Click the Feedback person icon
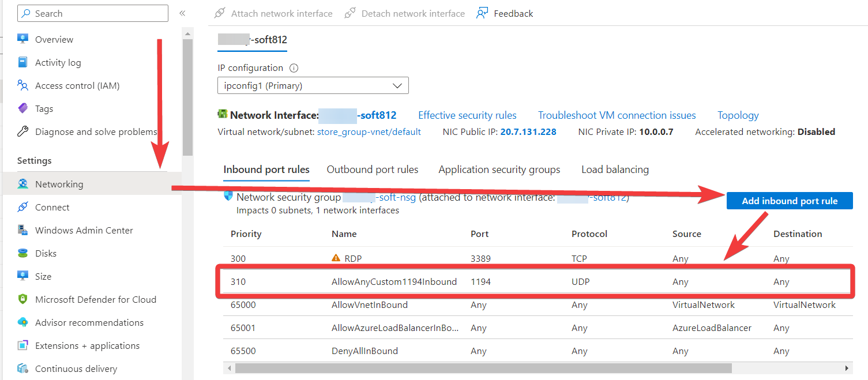 click(x=482, y=13)
